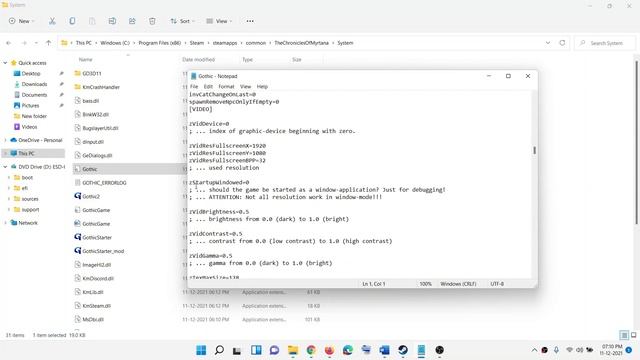The image size is (640, 360).
Task: Open Videos in Quick access
Action: [29, 127]
